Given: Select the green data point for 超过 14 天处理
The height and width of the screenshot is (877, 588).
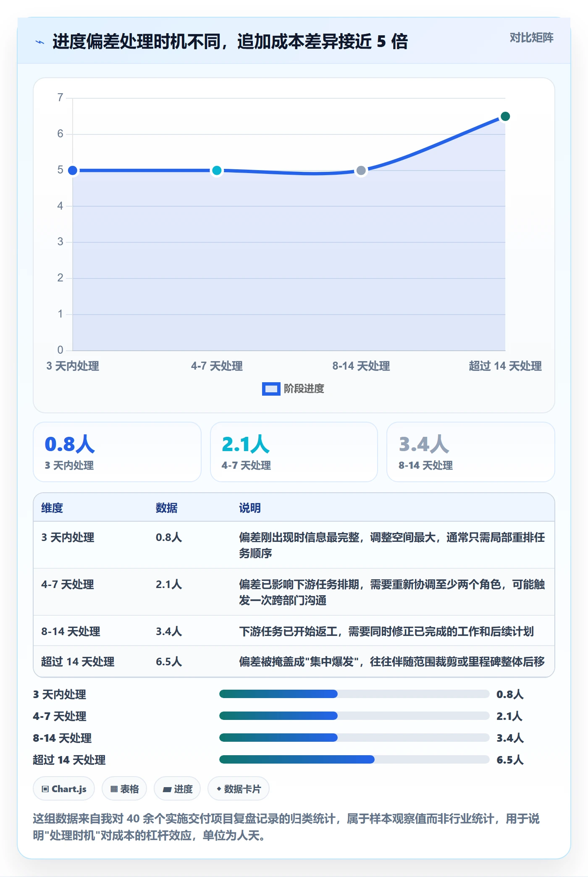Looking at the screenshot, I should click(x=505, y=116).
